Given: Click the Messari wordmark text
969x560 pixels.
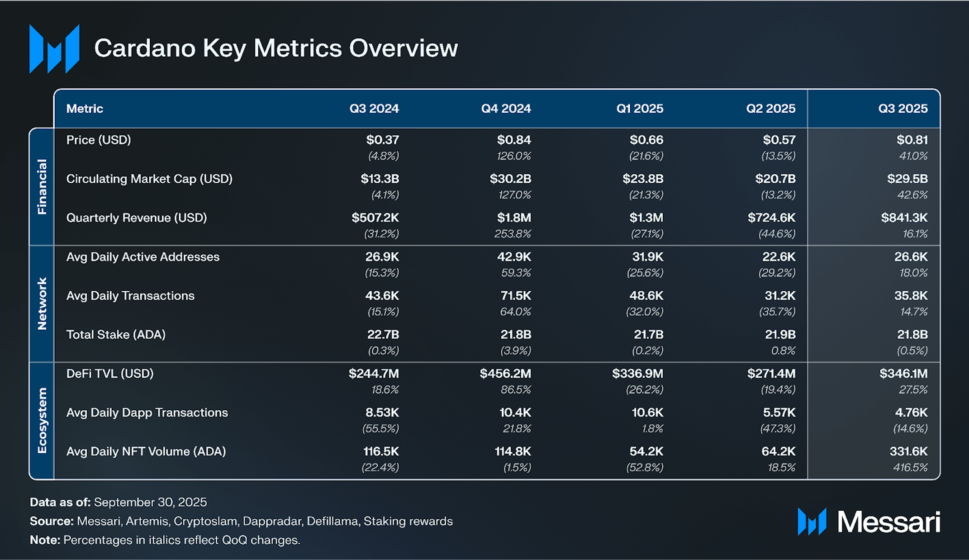Looking at the screenshot, I should (x=888, y=522).
